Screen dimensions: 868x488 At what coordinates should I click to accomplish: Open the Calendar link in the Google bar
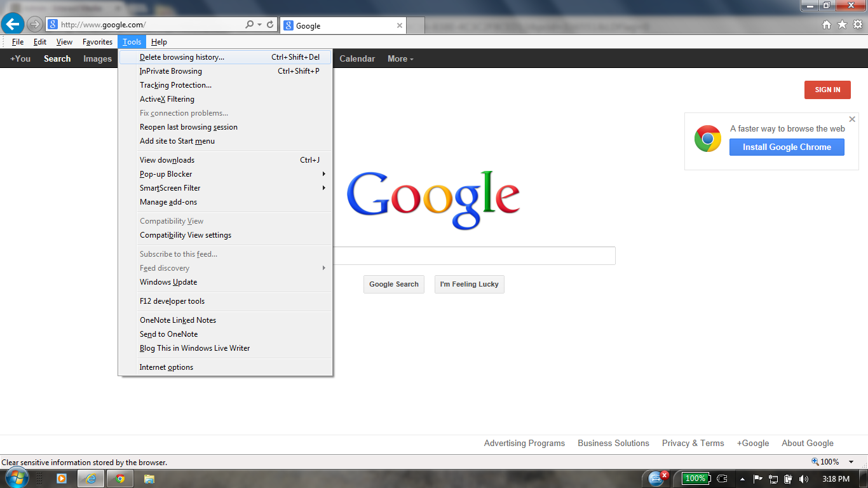(x=357, y=58)
